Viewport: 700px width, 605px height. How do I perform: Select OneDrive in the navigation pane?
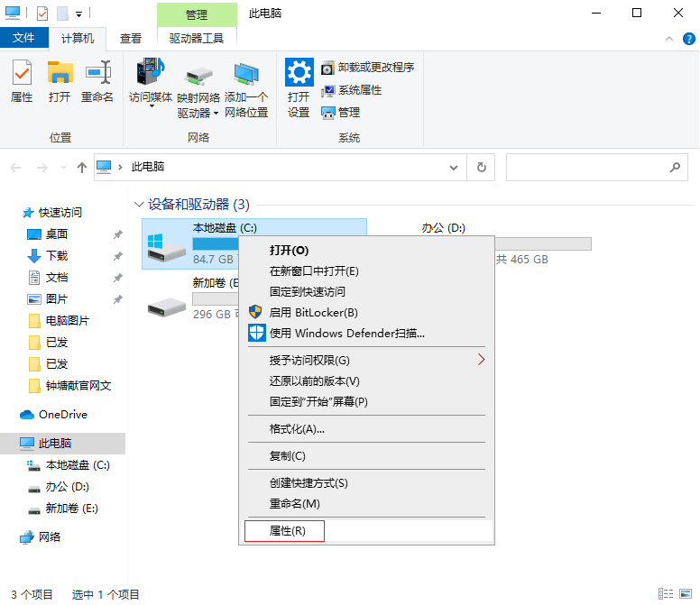62,415
